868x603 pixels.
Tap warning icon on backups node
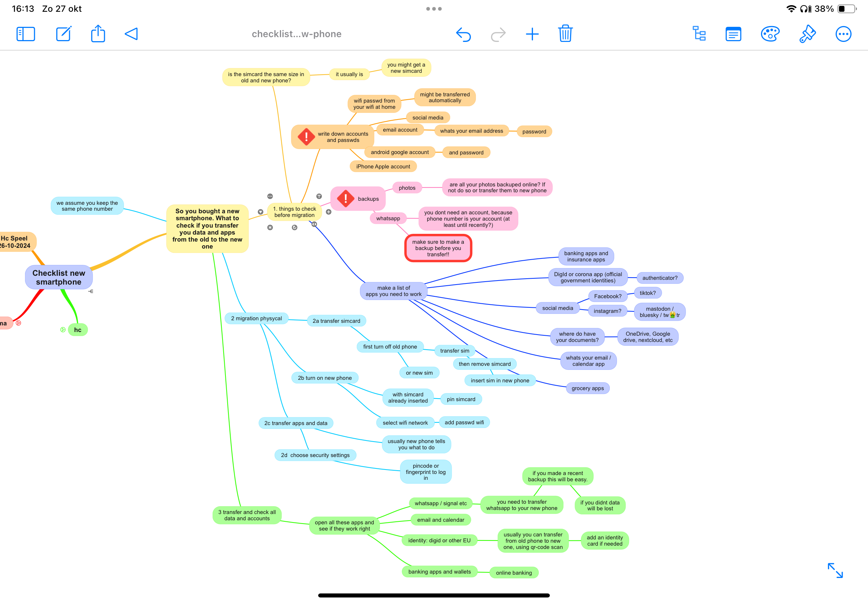click(x=345, y=199)
